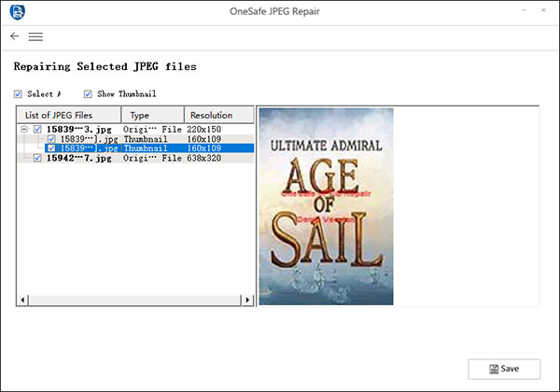Click the left arrow of horizontal scrollbar
The width and height of the screenshot is (560, 392).
[x=22, y=300]
